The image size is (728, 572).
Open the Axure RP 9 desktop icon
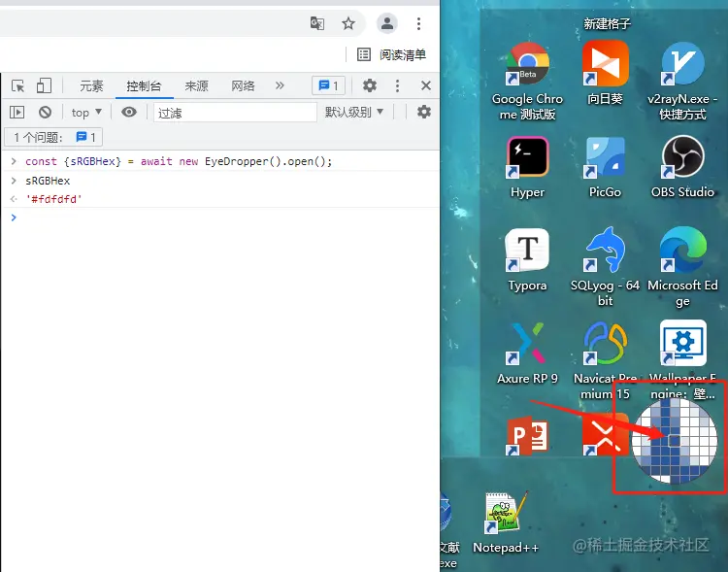coord(527,353)
